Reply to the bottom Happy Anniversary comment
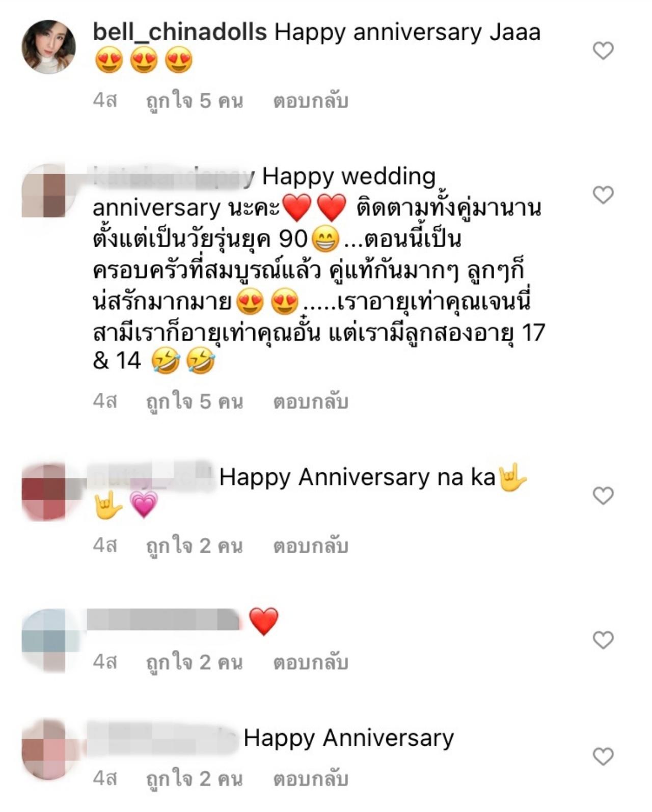 pos(311,778)
